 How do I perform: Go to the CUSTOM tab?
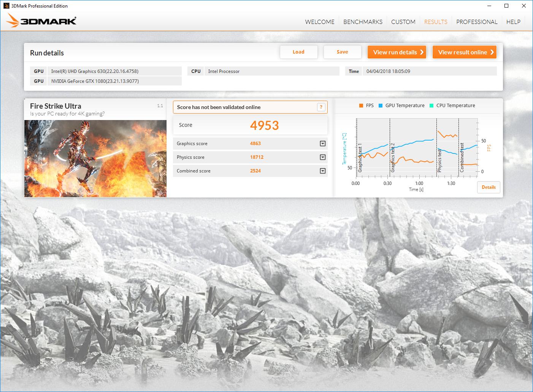point(403,22)
